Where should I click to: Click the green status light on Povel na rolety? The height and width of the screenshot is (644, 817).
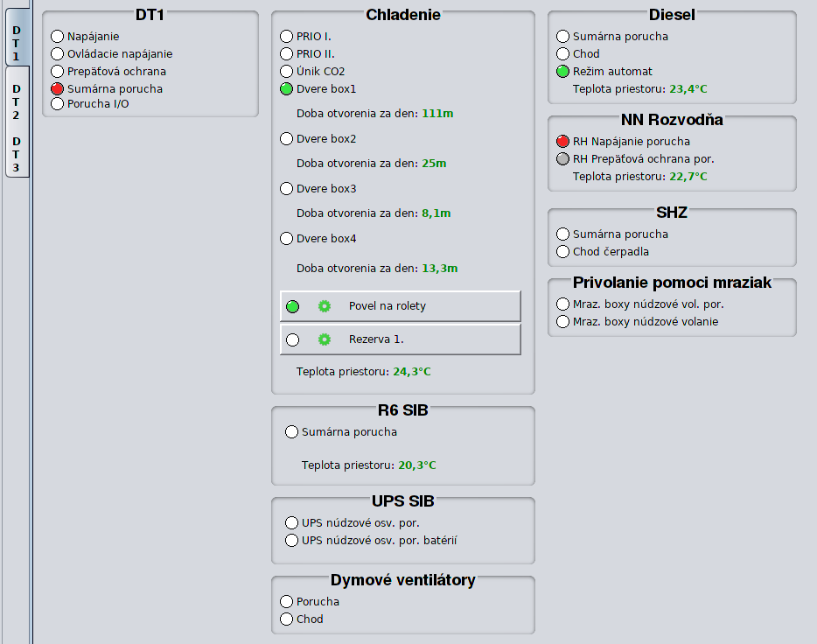tap(293, 306)
